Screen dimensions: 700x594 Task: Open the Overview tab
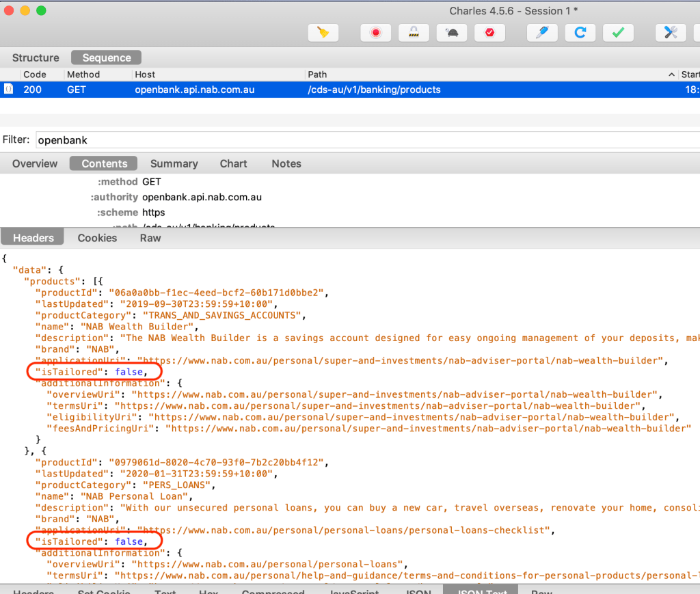tap(35, 163)
